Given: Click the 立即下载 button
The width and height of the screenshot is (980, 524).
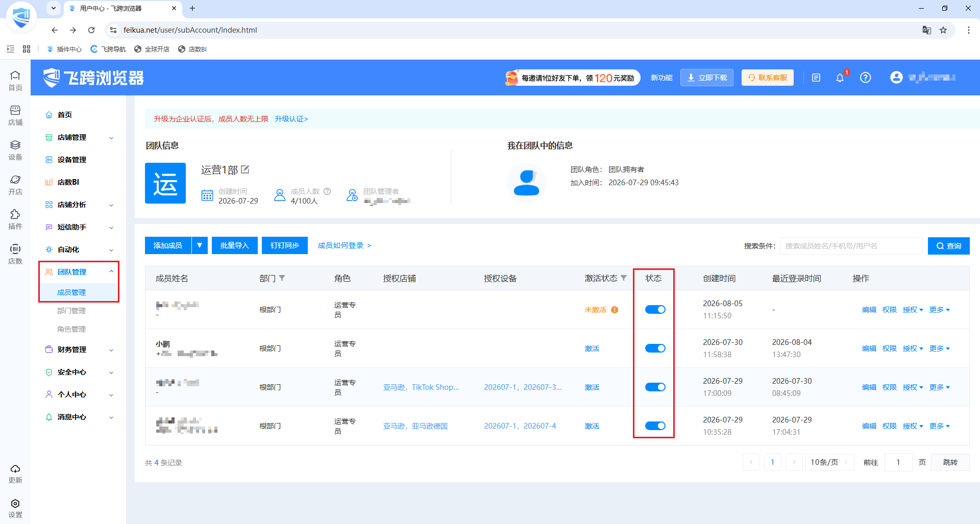Looking at the screenshot, I should pos(707,78).
